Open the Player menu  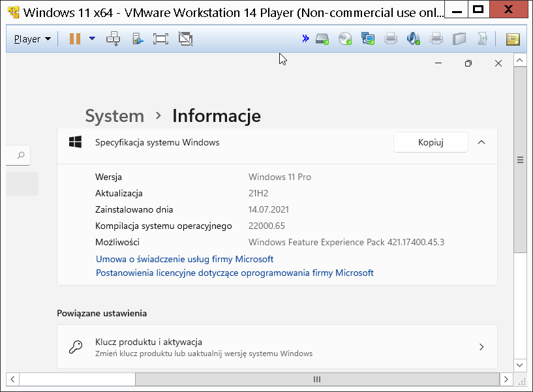[x=32, y=39]
